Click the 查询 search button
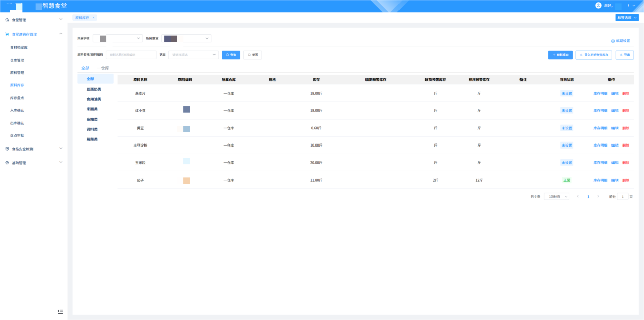Viewport: 644px width, 320px height. pos(231,55)
